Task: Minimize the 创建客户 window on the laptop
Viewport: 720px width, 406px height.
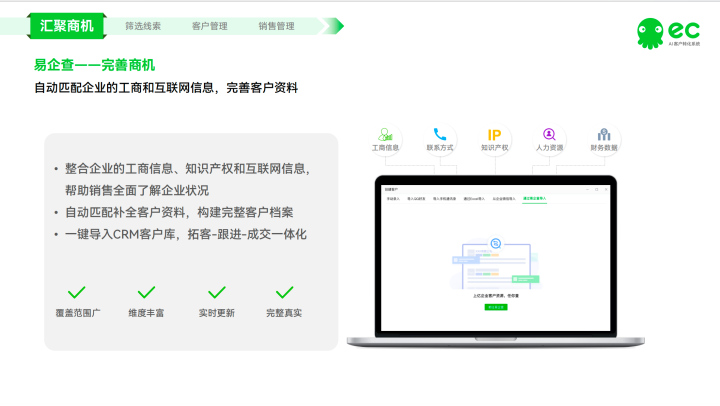Action: (587, 189)
